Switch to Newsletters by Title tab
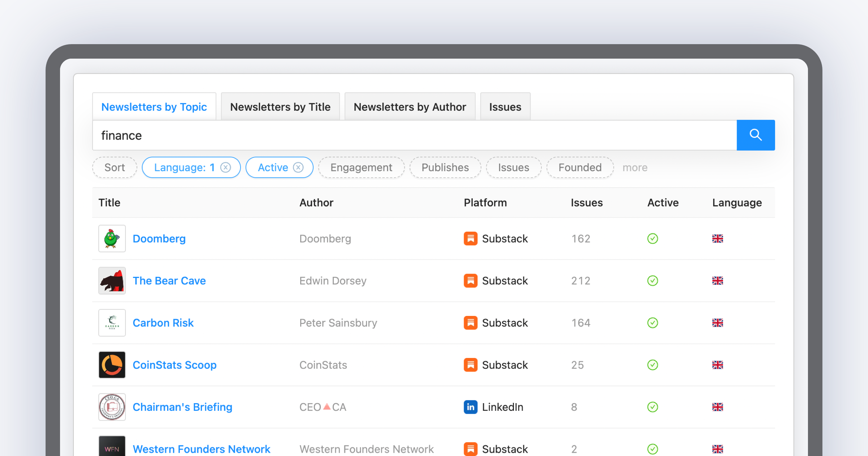The height and width of the screenshot is (456, 868). pos(280,107)
